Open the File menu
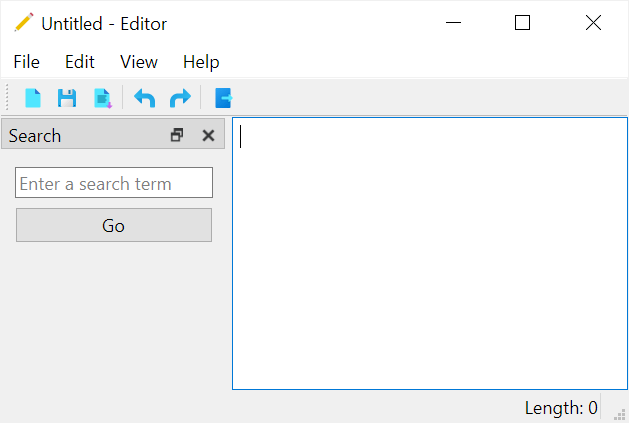The height and width of the screenshot is (423, 629). click(27, 62)
